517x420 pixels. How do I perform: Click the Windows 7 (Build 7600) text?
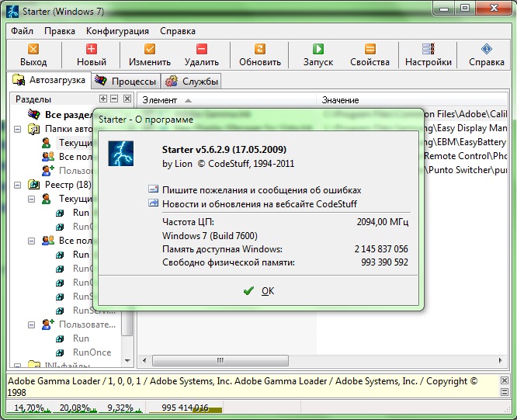point(210,236)
